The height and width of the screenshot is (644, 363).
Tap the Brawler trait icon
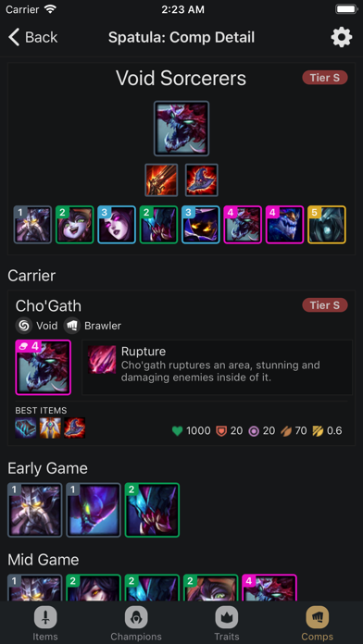point(71,326)
